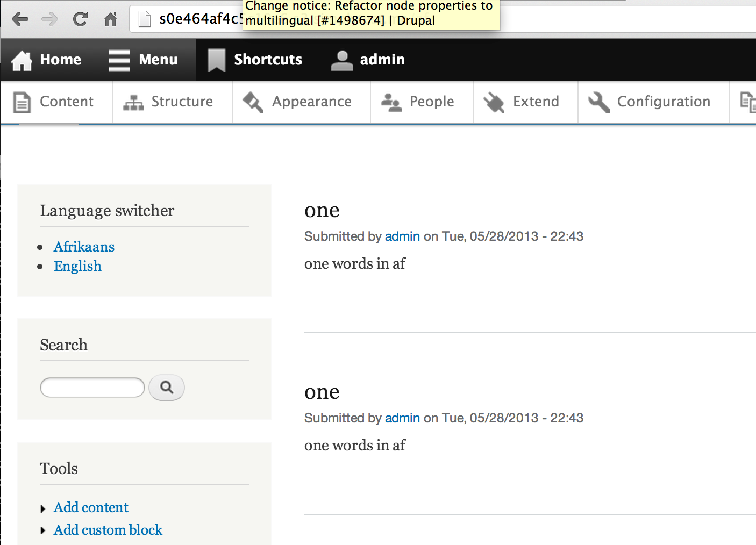Click the Configuration wrench icon

tap(599, 102)
